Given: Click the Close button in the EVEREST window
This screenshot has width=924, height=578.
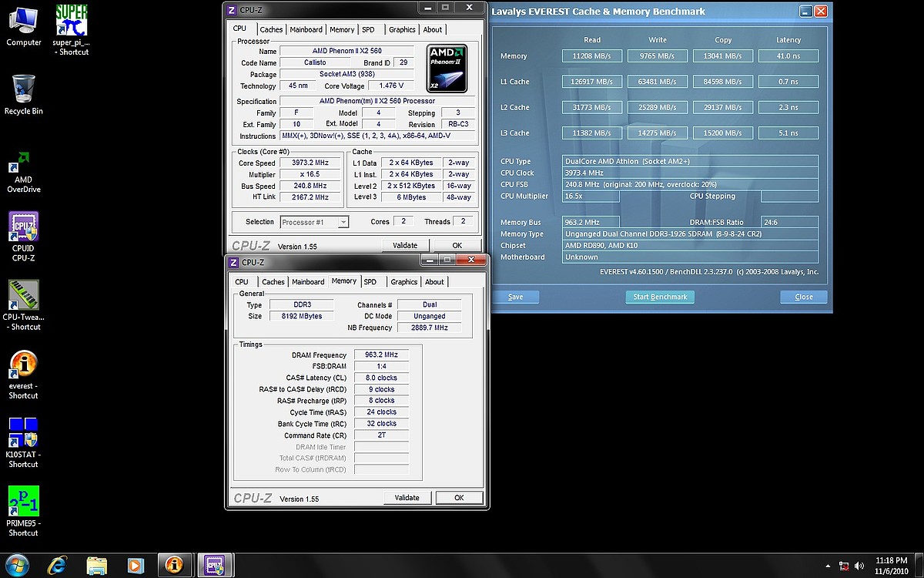Looking at the screenshot, I should (x=804, y=297).
